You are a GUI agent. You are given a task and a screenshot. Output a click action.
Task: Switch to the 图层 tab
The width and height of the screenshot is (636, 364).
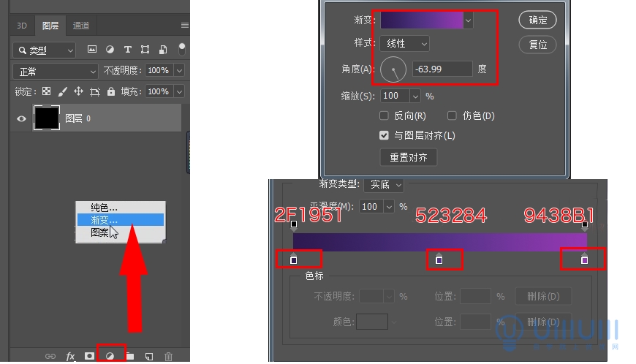coord(50,26)
